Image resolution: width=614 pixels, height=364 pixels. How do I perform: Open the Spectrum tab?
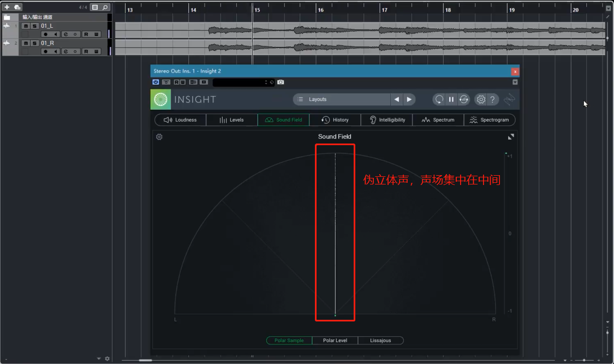pyautogui.click(x=438, y=120)
